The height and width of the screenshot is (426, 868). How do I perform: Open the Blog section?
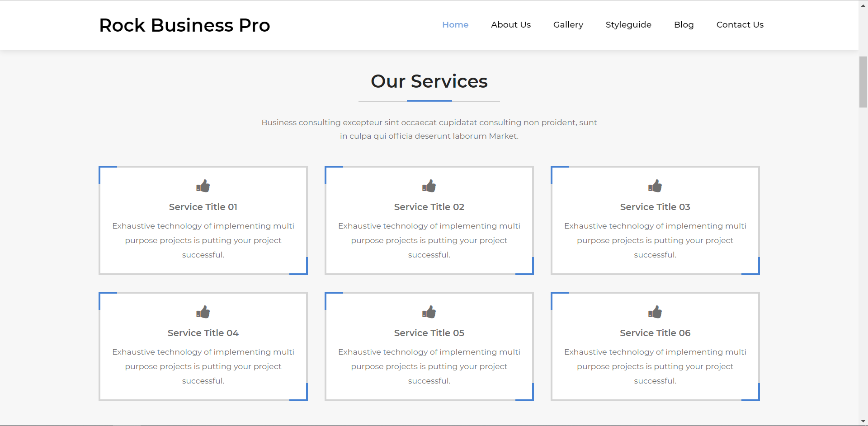[x=684, y=25]
